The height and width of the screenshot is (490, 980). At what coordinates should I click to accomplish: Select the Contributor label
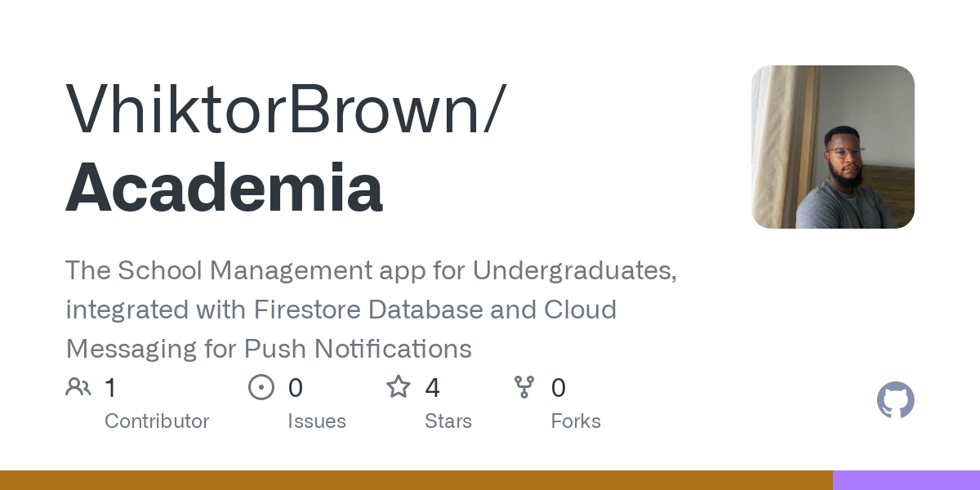tap(157, 421)
